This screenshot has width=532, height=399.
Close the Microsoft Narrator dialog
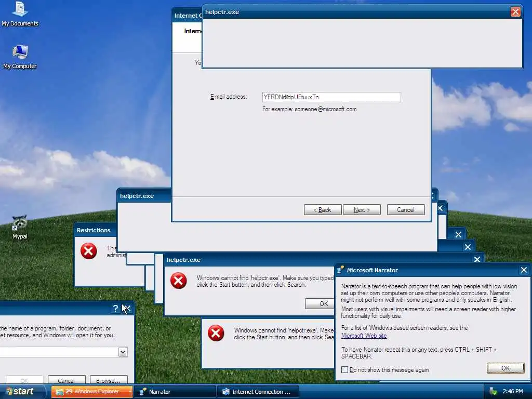(x=524, y=270)
